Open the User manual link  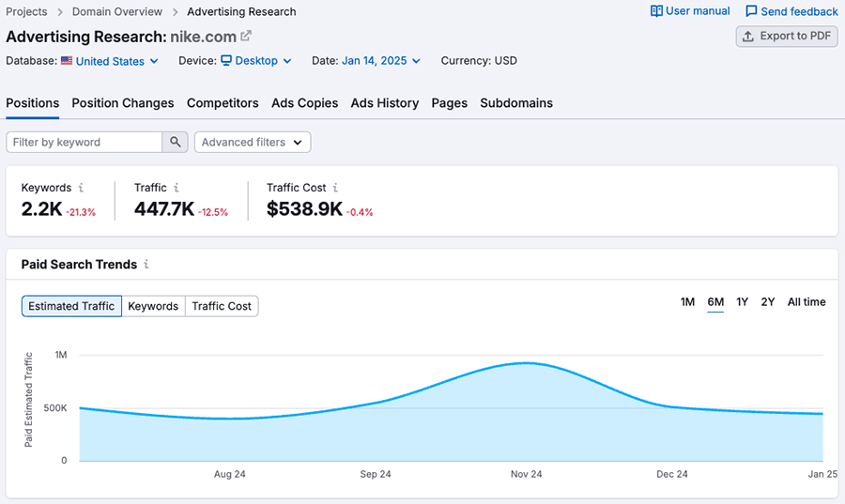[x=690, y=11]
